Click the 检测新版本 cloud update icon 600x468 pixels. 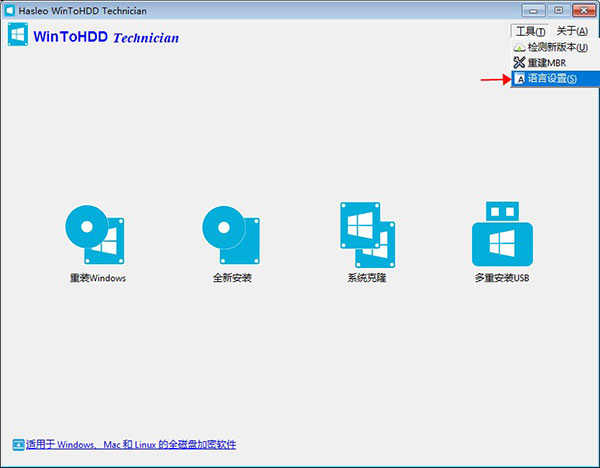(x=519, y=48)
